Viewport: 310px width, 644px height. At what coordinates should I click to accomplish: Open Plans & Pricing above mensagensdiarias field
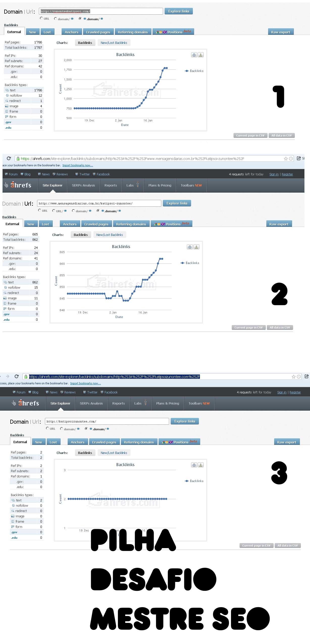tap(160, 185)
